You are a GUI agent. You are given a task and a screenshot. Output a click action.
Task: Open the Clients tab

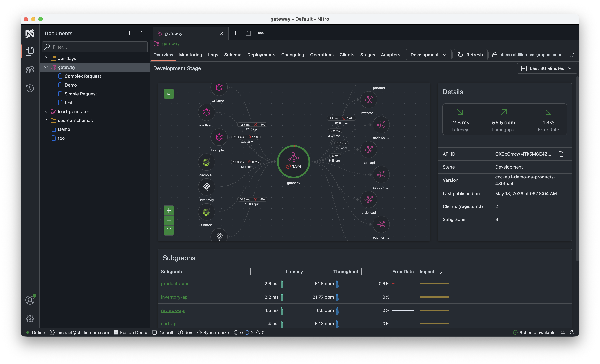click(347, 55)
